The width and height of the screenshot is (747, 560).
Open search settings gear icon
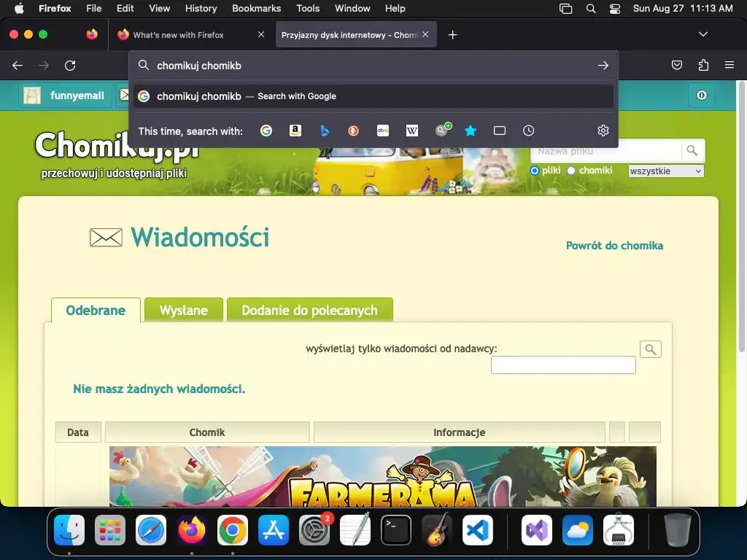click(x=603, y=131)
